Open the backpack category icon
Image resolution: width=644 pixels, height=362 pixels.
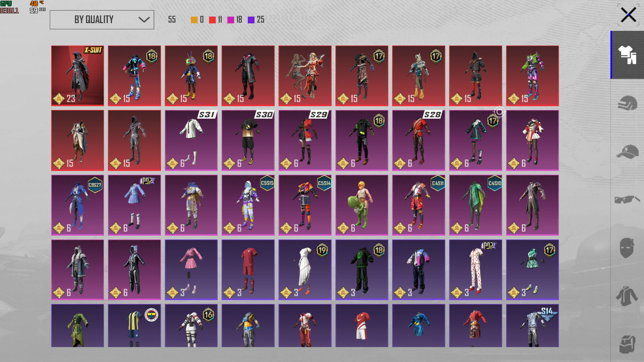[627, 344]
